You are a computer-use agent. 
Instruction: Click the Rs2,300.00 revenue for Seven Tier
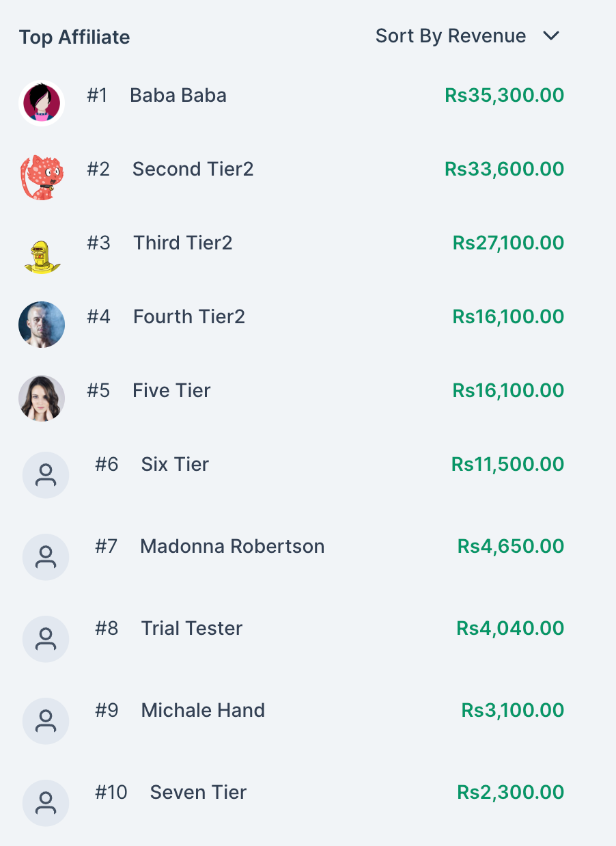[x=510, y=792]
